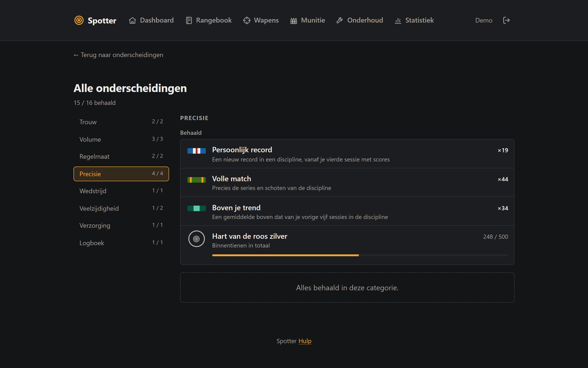Click the PRECISIE section heading

[x=194, y=118]
